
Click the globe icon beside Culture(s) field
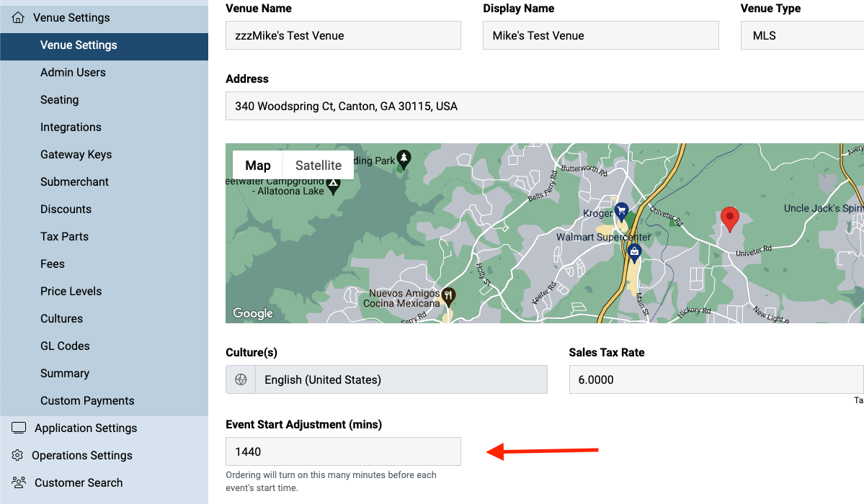(x=241, y=379)
